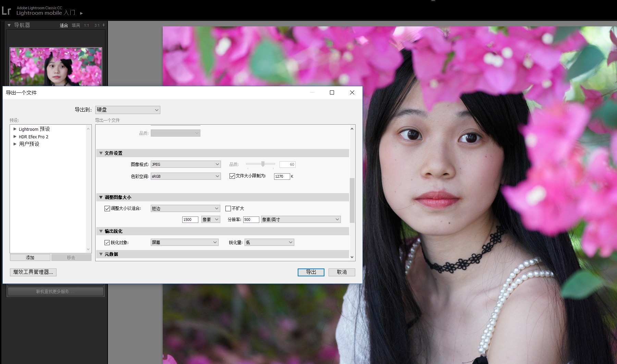Screen dimensions: 617x364
Task: Click the 导出 button
Action: (311, 272)
